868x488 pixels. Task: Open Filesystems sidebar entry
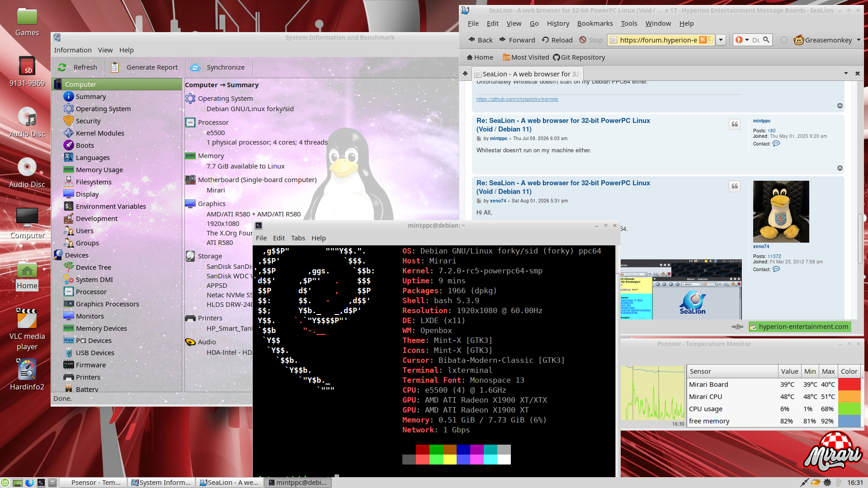93,182
